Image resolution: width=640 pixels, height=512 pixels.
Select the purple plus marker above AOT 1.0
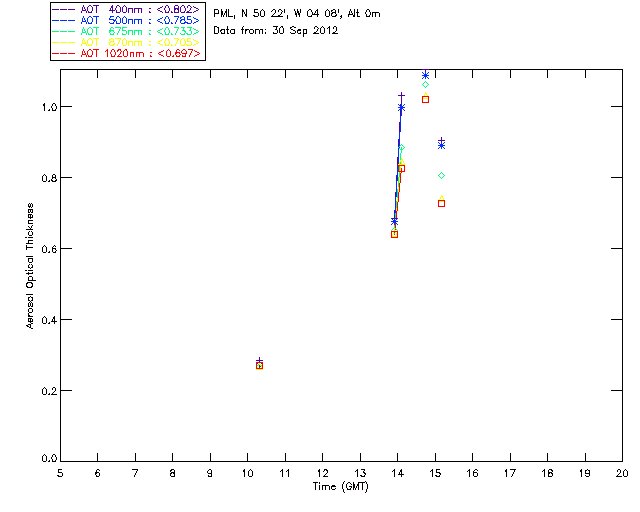click(x=401, y=96)
